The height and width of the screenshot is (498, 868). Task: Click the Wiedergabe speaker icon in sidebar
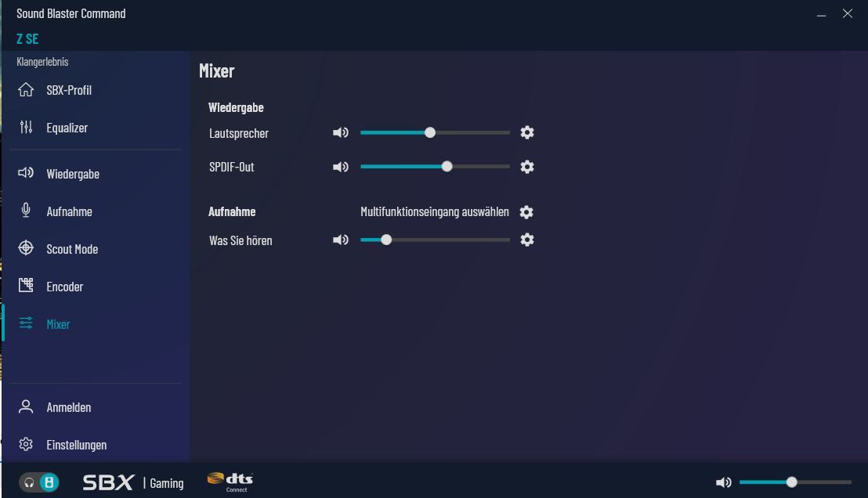click(x=26, y=173)
